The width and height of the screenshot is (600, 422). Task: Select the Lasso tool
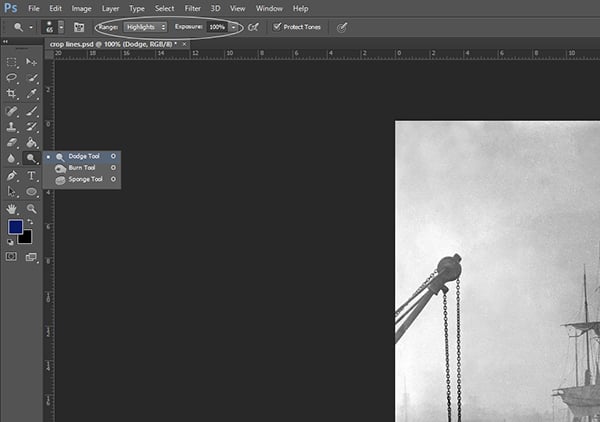click(x=11, y=78)
